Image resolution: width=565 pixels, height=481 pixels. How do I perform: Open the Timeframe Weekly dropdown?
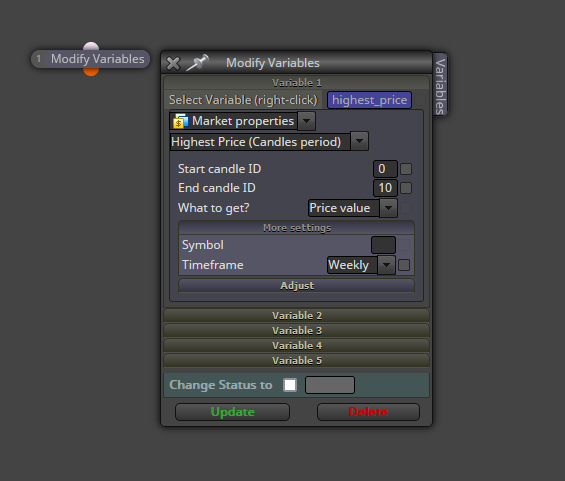pyautogui.click(x=361, y=265)
